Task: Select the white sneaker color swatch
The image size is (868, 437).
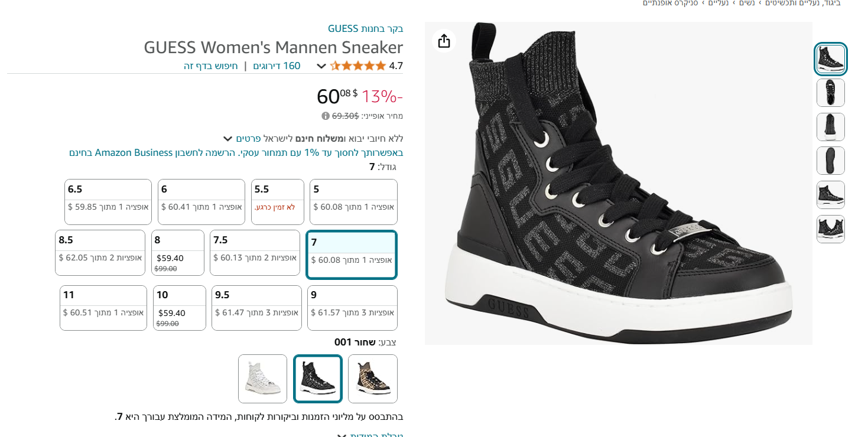Action: pyautogui.click(x=263, y=379)
